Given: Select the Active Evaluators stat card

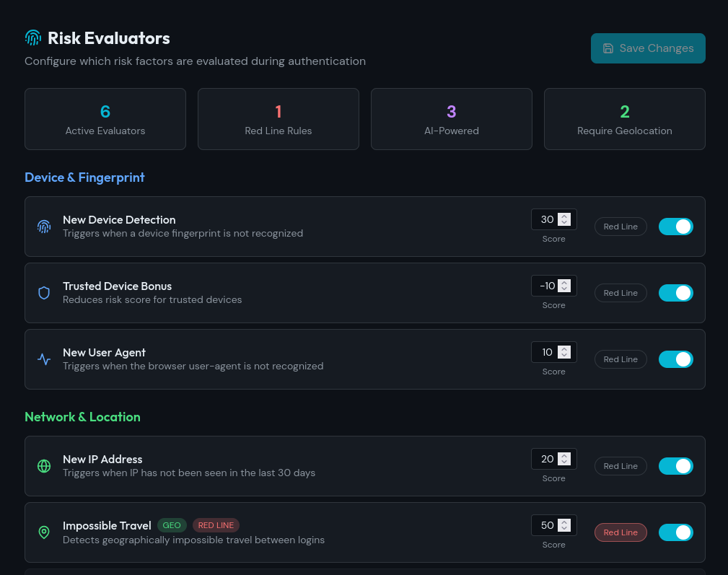Looking at the screenshot, I should coord(105,119).
